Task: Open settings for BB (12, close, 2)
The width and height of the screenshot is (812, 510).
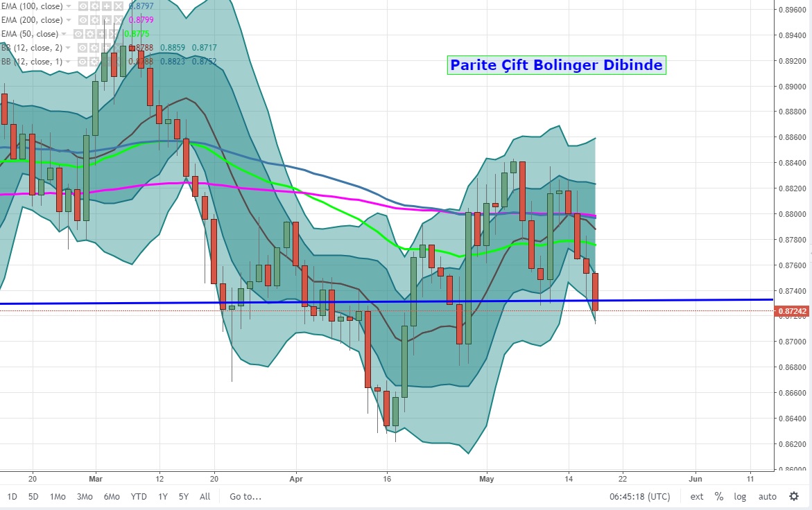Action: pos(94,48)
